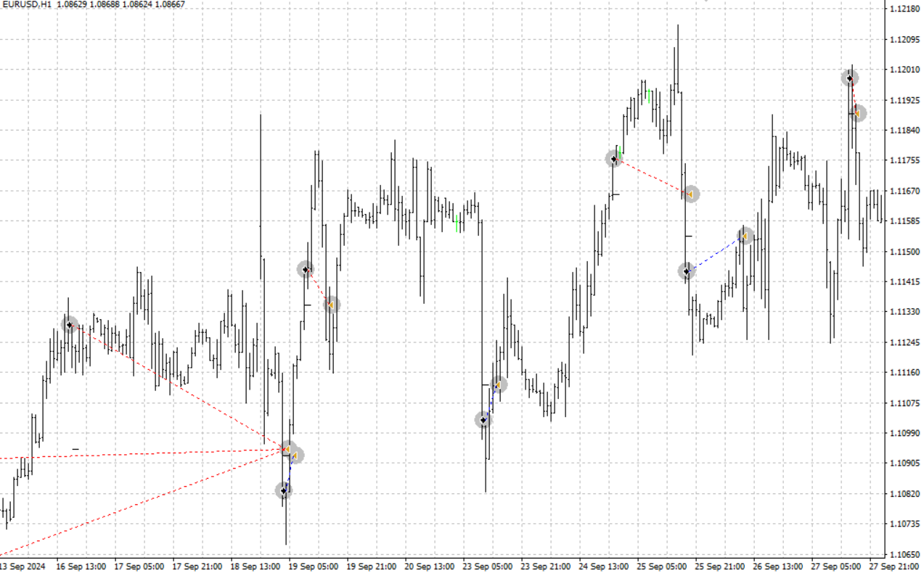Screen dimensions: 924x576
Task: Click the 23 Sep entry marker near 1.11075
Action: [483, 419]
